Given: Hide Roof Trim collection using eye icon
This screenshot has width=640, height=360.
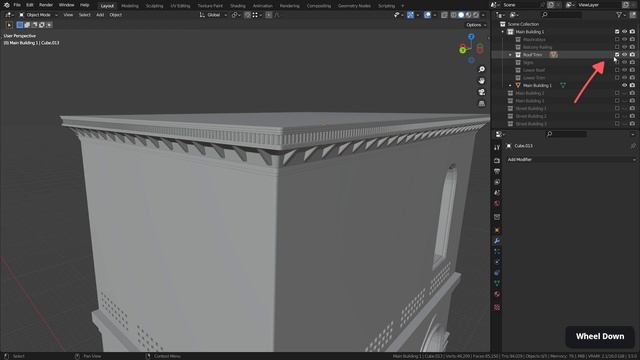Looking at the screenshot, I should pos(624,55).
